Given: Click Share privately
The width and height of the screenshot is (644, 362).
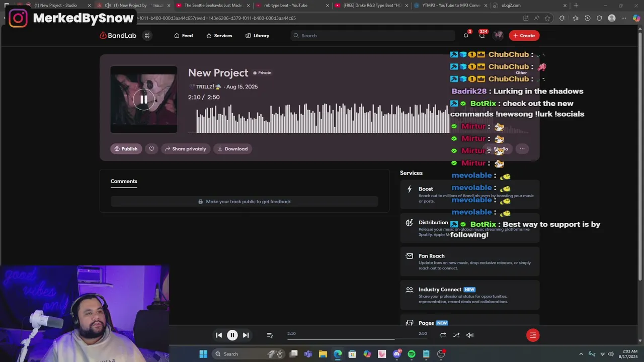Looking at the screenshot, I should click(186, 149).
